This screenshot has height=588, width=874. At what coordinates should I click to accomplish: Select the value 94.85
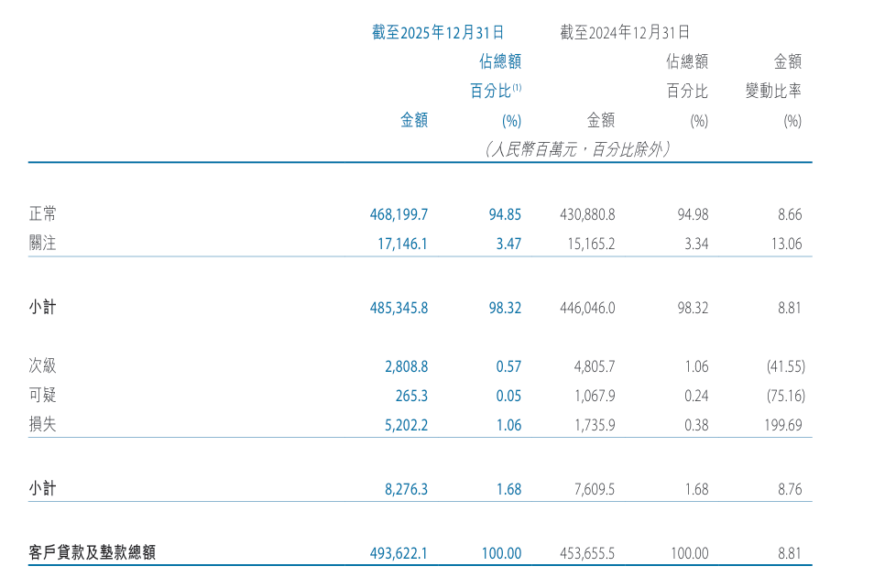tap(505, 214)
